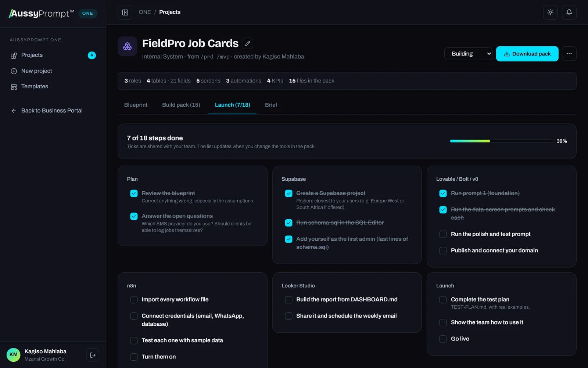This screenshot has width=588, height=368.
Task: Toggle light theme sun icon
Action: [550, 13]
